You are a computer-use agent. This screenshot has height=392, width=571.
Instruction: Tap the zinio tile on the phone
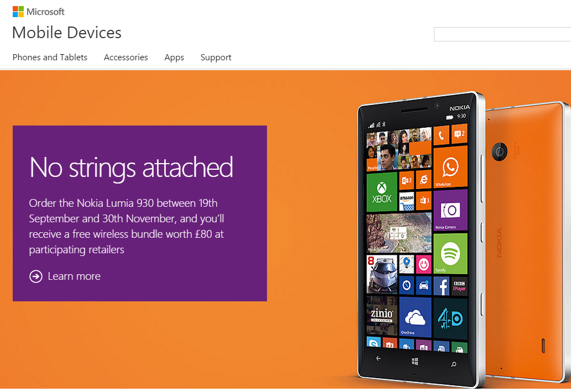click(381, 316)
